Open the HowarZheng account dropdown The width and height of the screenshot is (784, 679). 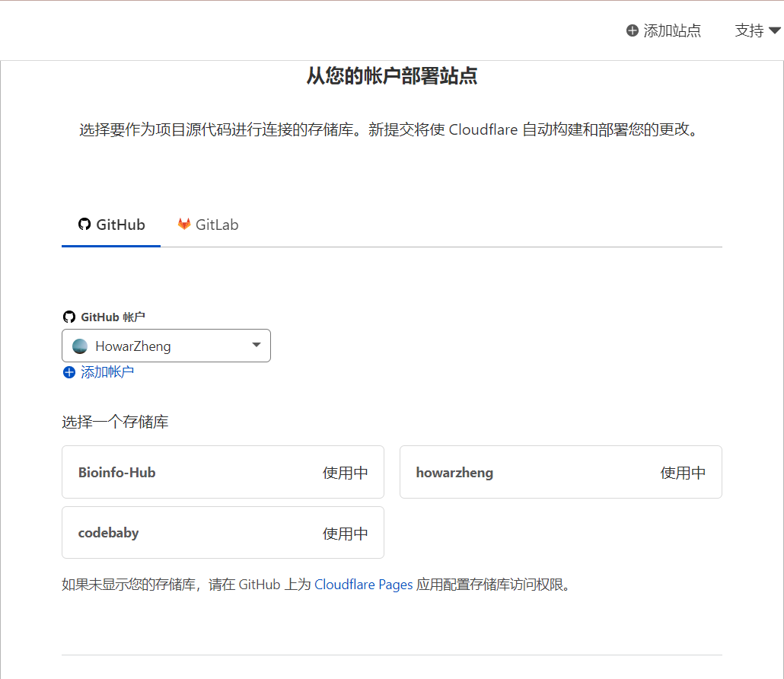click(x=166, y=346)
